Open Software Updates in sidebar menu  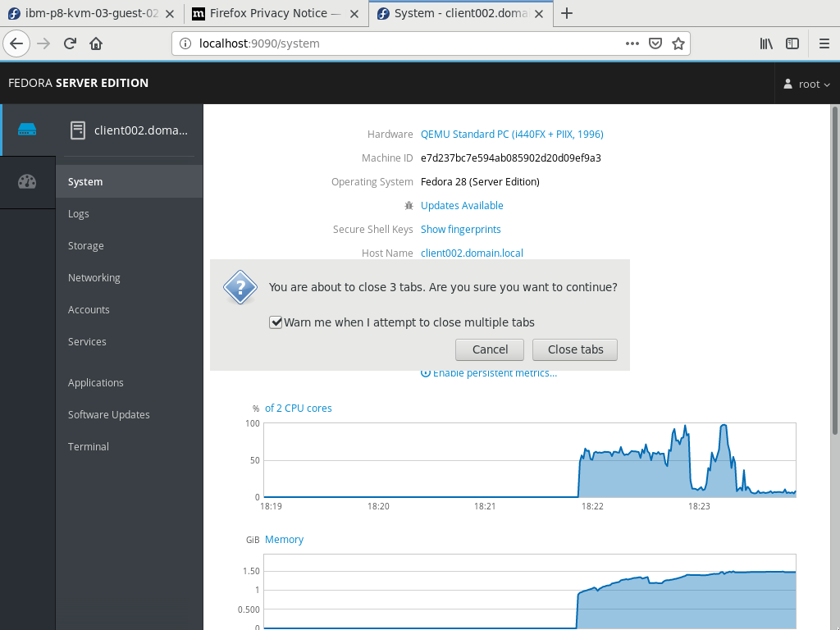(109, 414)
